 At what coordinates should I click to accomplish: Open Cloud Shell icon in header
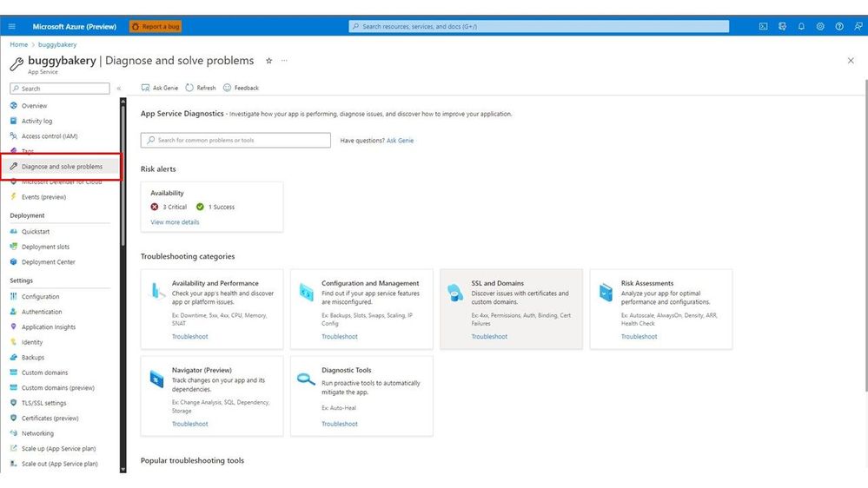point(764,26)
